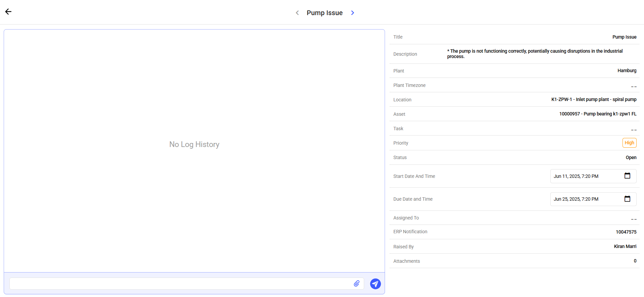This screenshot has height=297, width=644.
Task: Click the Hamburg plant value
Action: click(x=627, y=71)
